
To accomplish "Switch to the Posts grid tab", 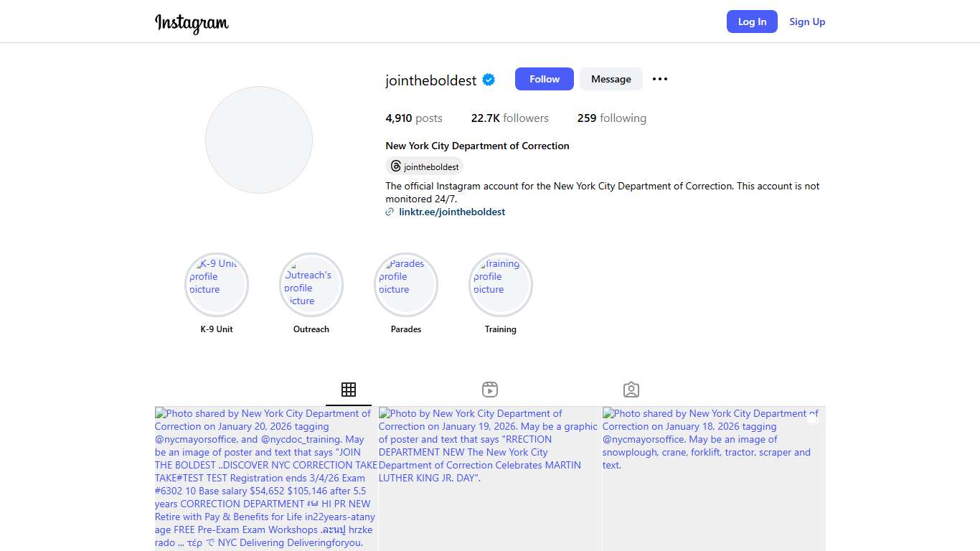I will pos(349,390).
